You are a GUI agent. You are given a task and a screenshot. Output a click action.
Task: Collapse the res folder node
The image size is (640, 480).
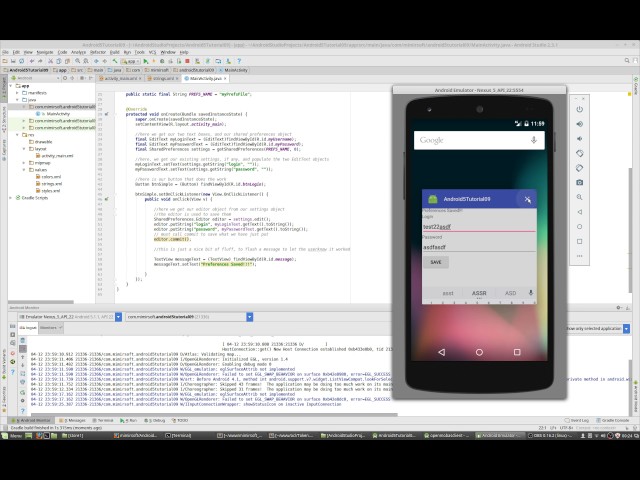click(17, 135)
